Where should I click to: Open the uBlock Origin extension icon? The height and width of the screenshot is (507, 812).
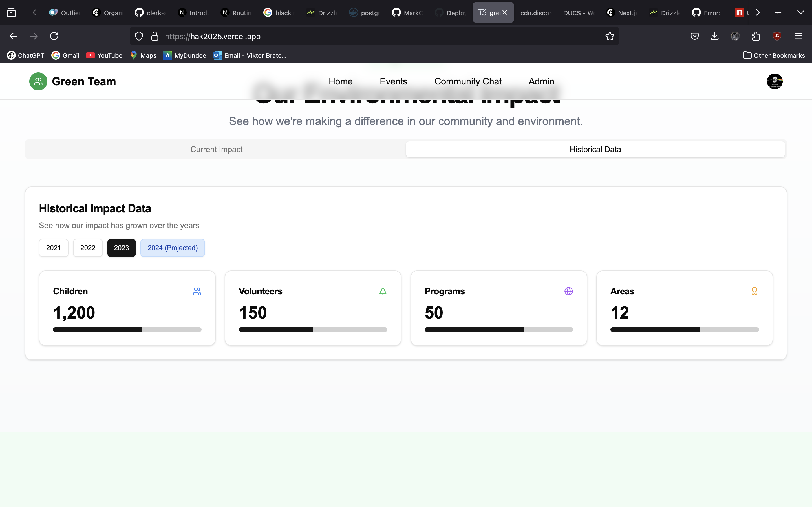[x=777, y=36]
